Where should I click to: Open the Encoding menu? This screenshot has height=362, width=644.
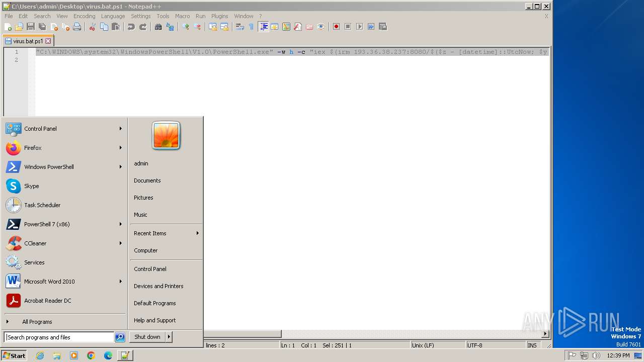84,16
